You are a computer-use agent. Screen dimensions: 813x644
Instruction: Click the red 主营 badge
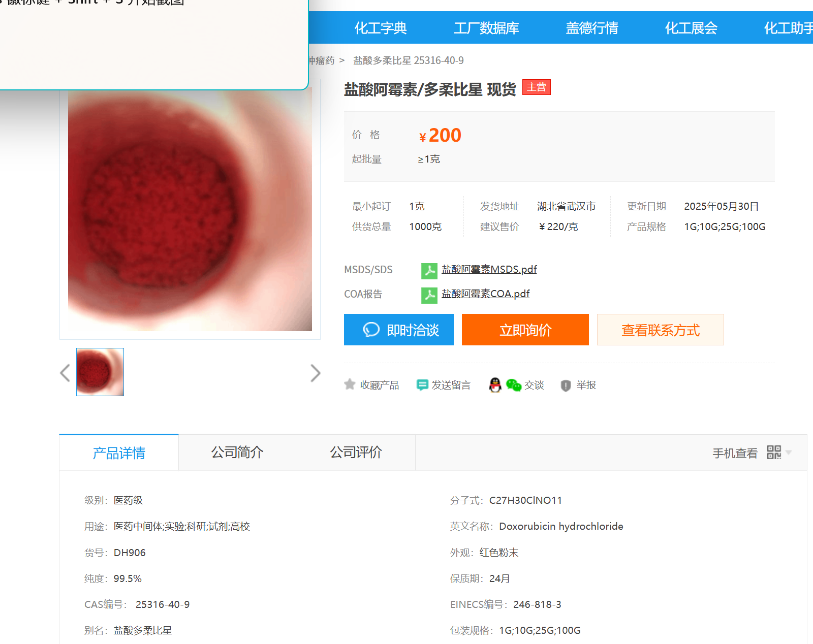537,87
